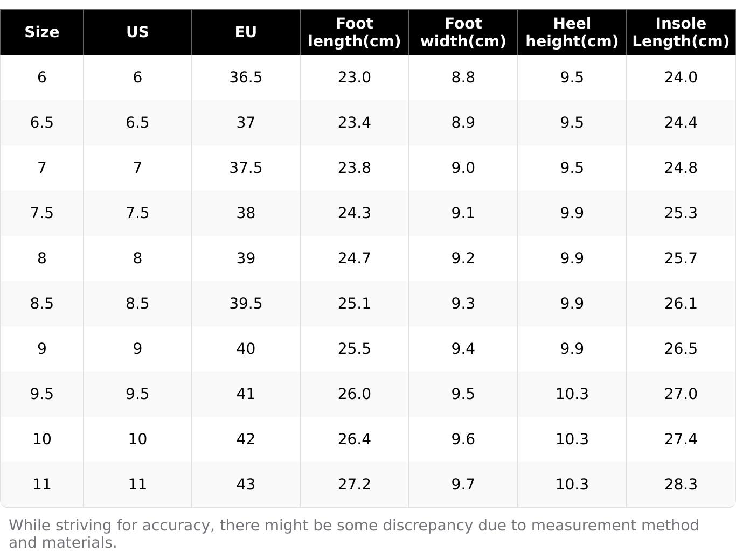Select the foot width 9.1 cell
Image resolution: width=736 pixels, height=560 pixels.
click(x=463, y=213)
